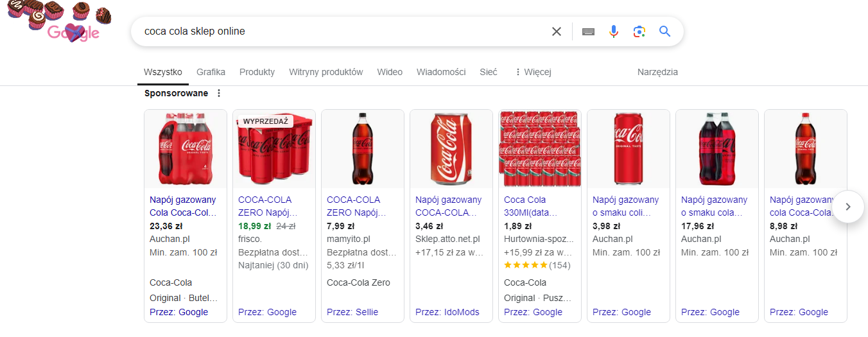Open the Produkty tab
The height and width of the screenshot is (337, 868).
(x=257, y=72)
